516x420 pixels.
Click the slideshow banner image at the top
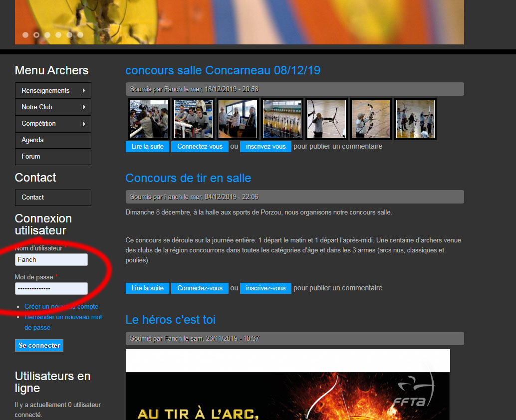(240, 22)
